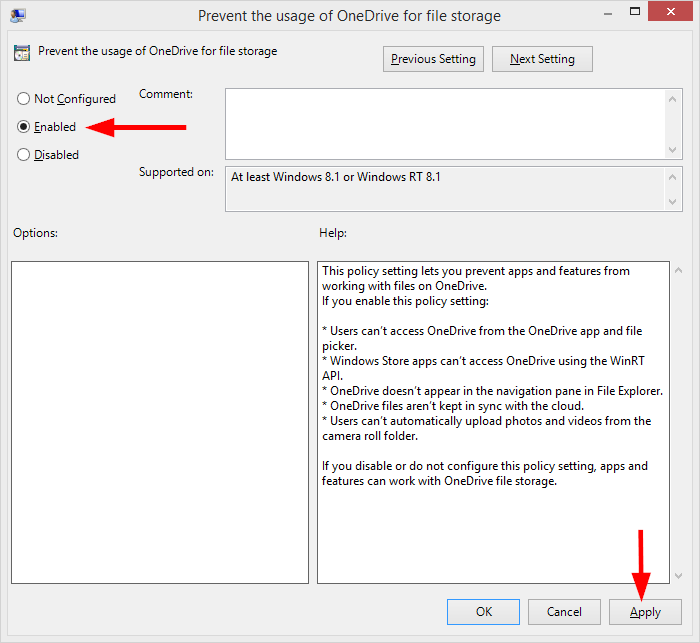Click the Cancel button
The height and width of the screenshot is (643, 700).
pos(564,612)
